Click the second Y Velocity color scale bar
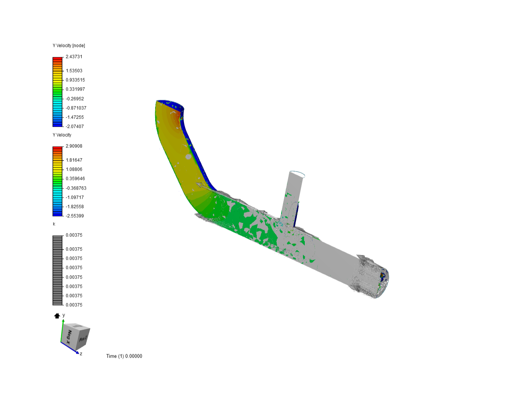The height and width of the screenshot is (399, 532). 58,181
